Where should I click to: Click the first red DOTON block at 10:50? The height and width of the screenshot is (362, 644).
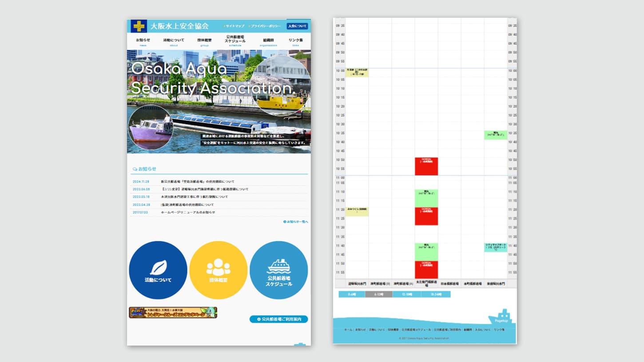coord(426,166)
